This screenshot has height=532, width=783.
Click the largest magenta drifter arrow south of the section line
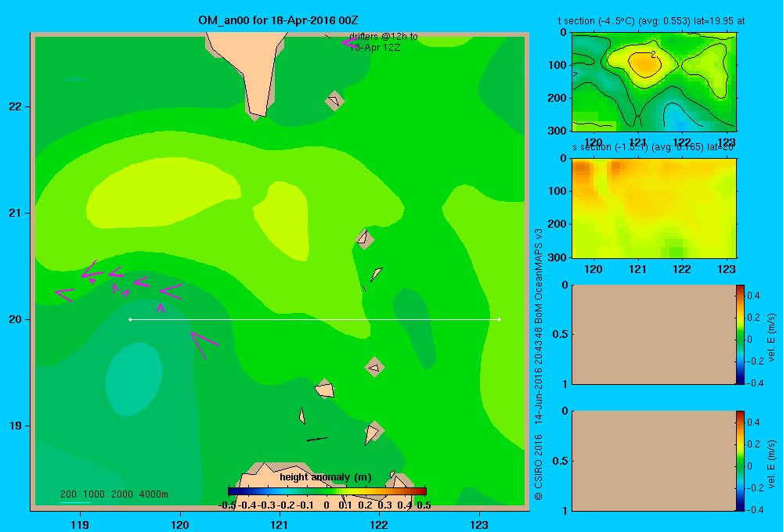[204, 345]
